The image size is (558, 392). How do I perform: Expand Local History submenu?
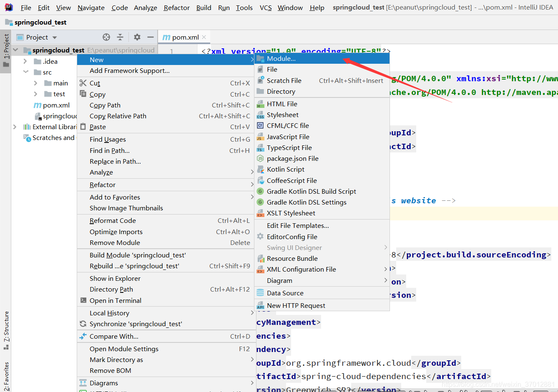[x=166, y=313]
